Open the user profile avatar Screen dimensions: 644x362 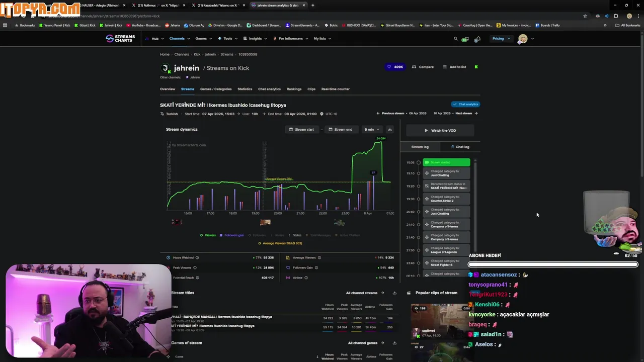tap(523, 39)
